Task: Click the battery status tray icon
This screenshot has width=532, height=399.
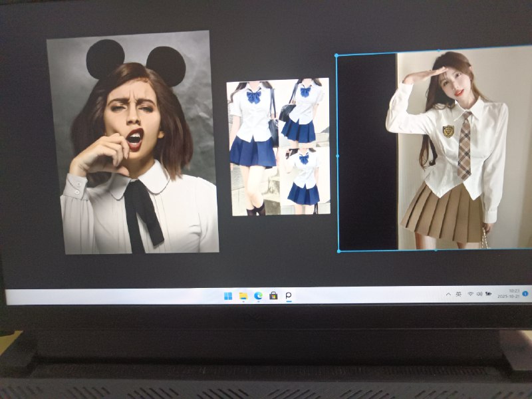Action: point(489,294)
